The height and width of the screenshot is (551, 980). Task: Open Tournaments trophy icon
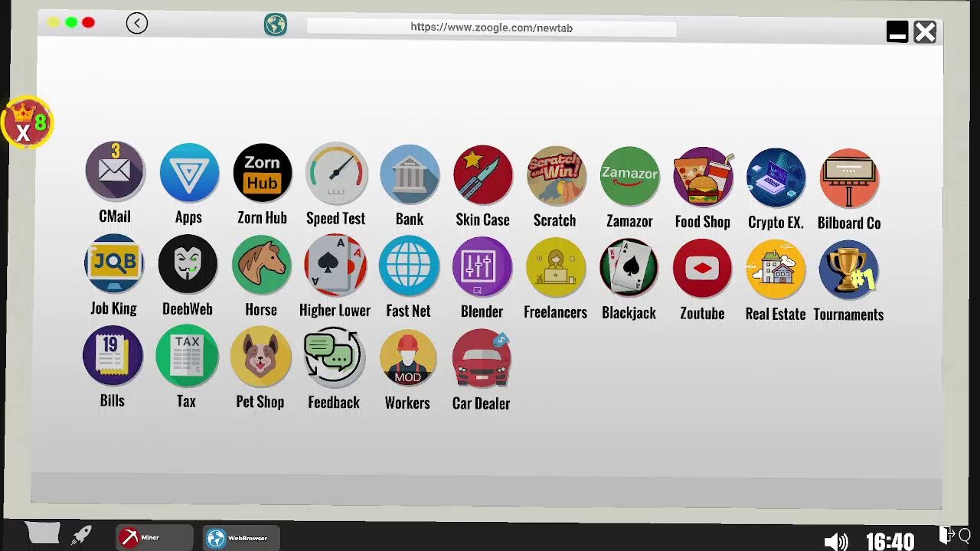848,270
